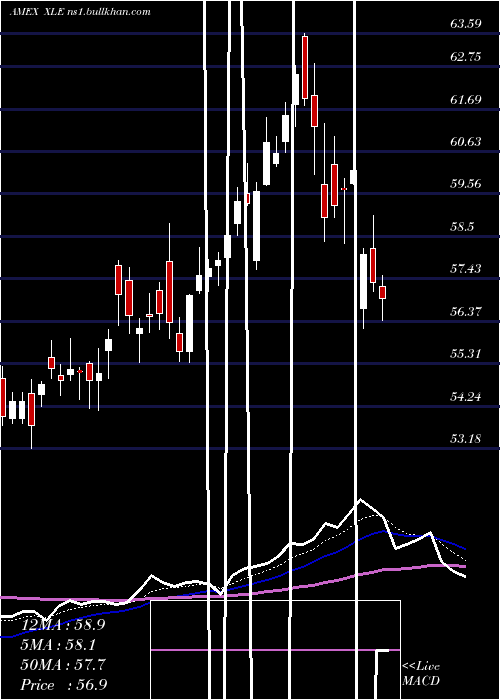Click the 55.31 price axis label
Image resolution: width=500 pixels, height=700 pixels.
[466, 354]
